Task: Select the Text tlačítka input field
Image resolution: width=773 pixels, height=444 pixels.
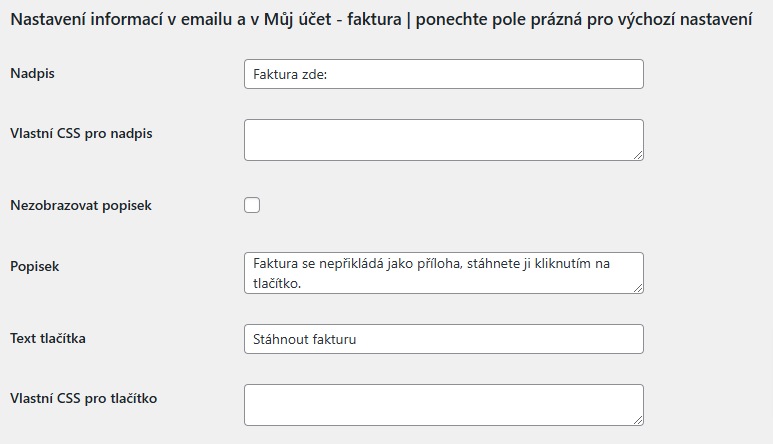Action: click(444, 339)
